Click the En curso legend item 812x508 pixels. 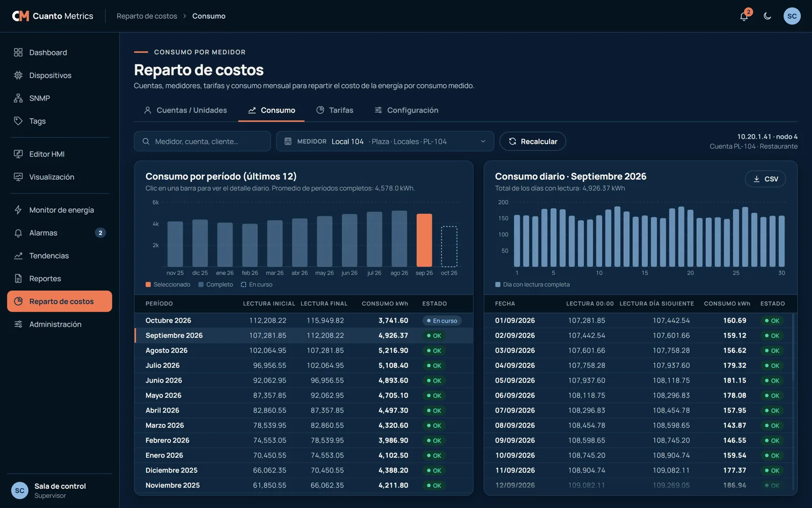coord(257,284)
